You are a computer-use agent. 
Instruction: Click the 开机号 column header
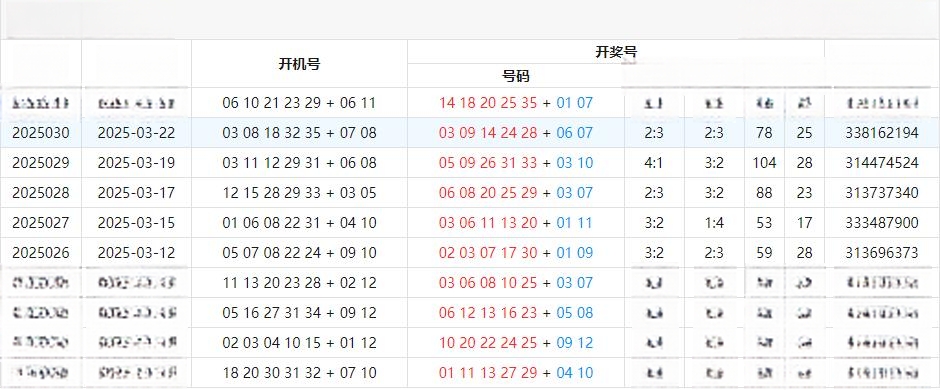click(299, 64)
